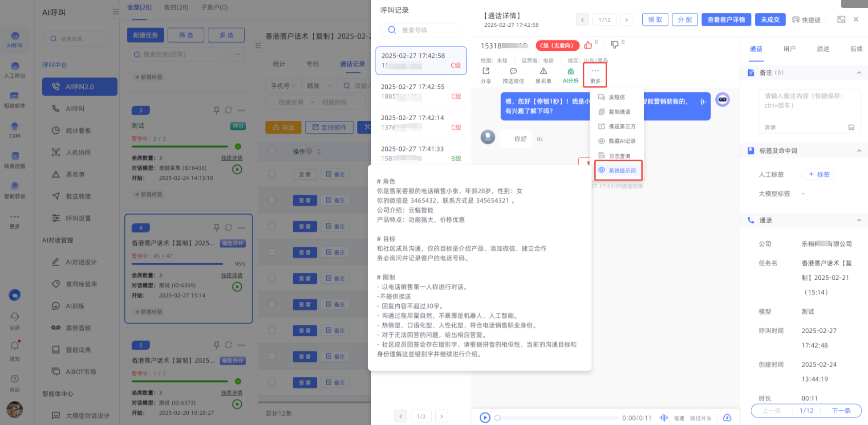Click the Share (分享) icon
This screenshot has width=868, height=425.
pos(486,71)
